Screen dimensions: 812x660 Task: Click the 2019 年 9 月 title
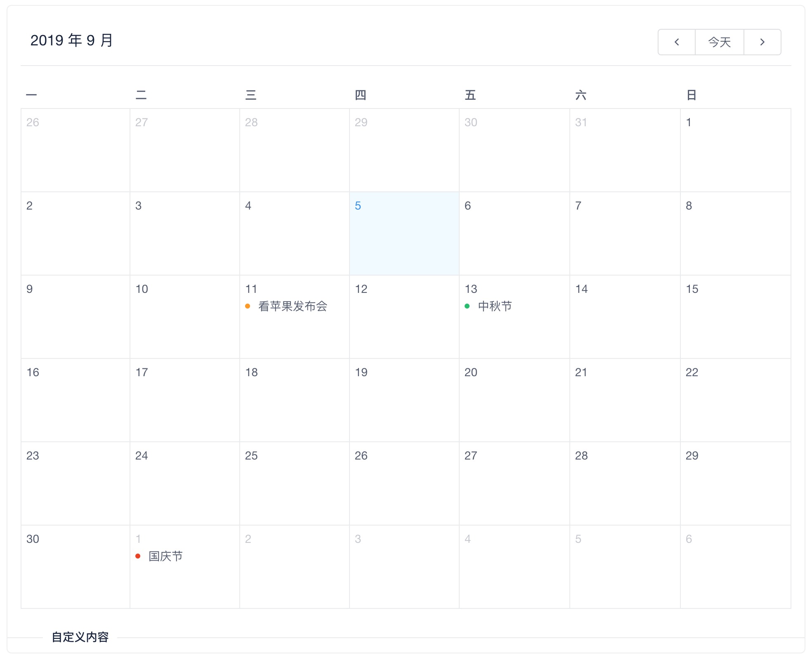(x=72, y=40)
